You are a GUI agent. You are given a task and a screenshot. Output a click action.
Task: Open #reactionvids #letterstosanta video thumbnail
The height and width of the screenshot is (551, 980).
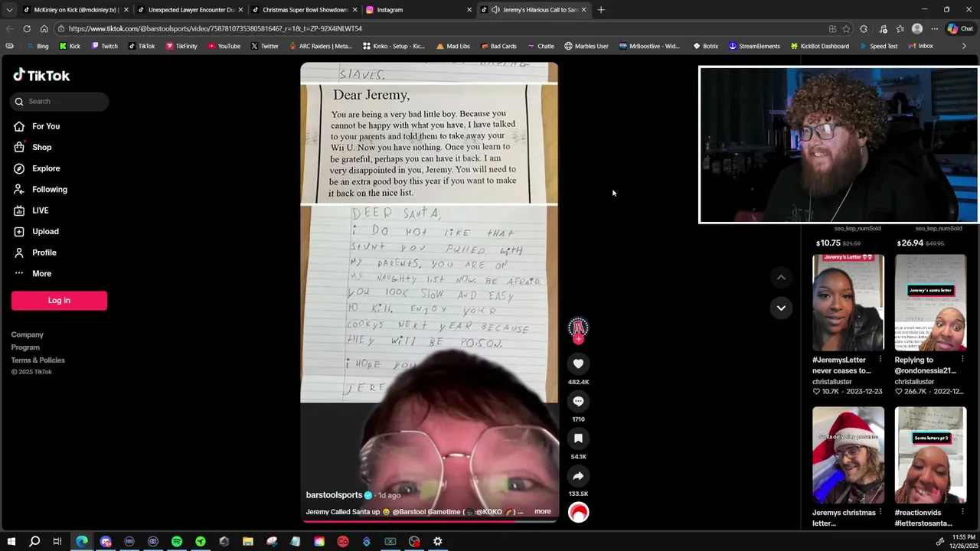coord(930,455)
